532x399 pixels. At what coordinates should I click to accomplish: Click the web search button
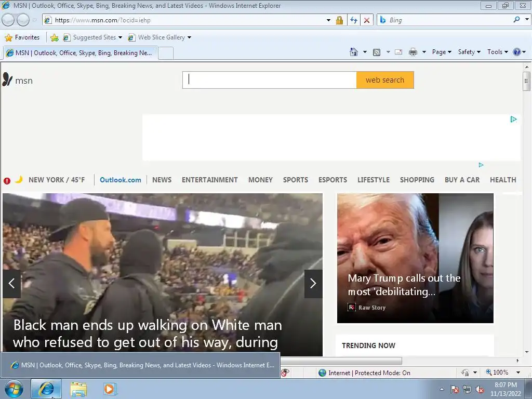(385, 80)
